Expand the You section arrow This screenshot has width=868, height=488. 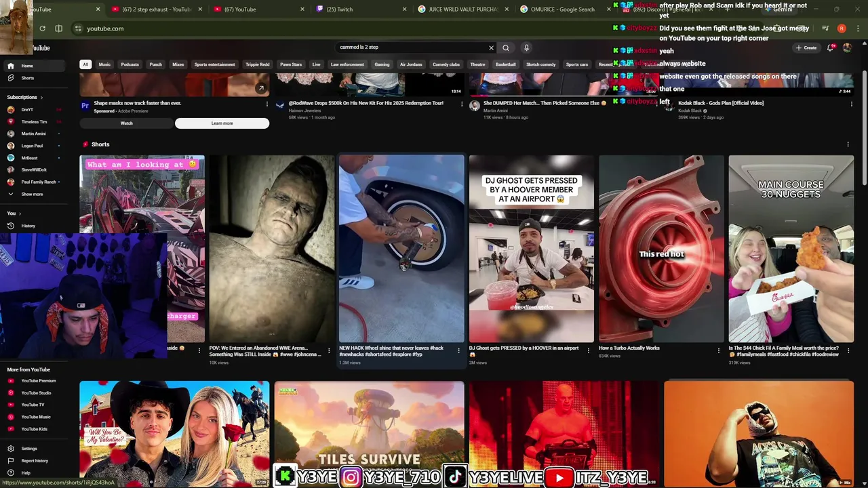tap(20, 213)
